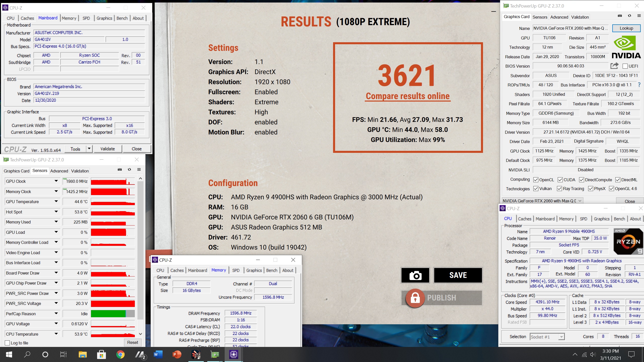Toggle the UEFI checkbox
The height and width of the screenshot is (362, 644).
pos(625,66)
